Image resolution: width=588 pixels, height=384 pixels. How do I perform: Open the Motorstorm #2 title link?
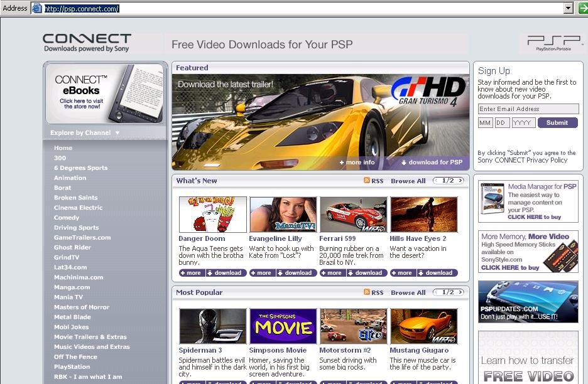(345, 350)
